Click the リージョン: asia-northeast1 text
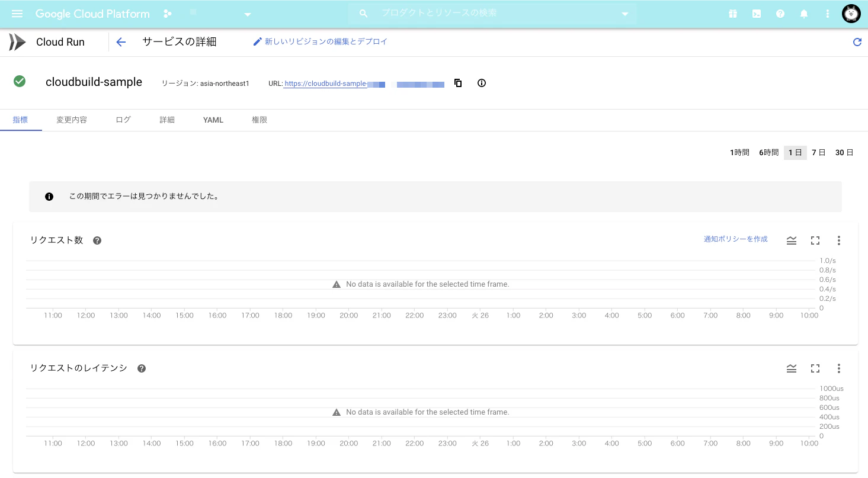The width and height of the screenshot is (868, 478). coord(206,84)
